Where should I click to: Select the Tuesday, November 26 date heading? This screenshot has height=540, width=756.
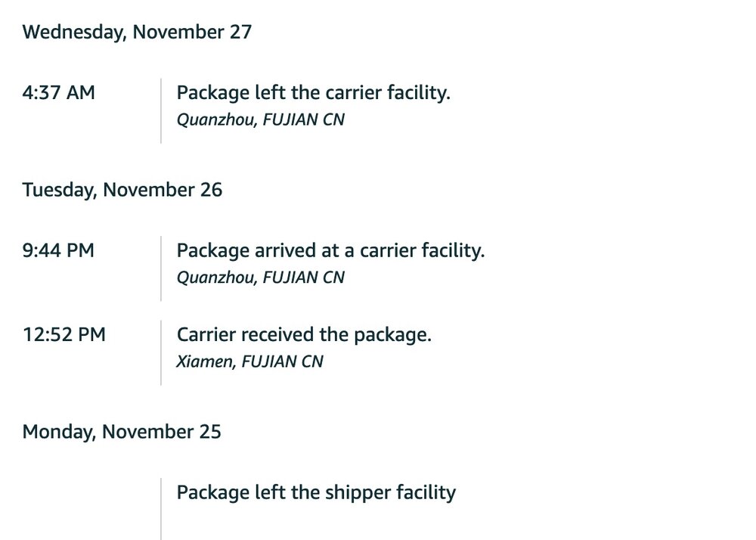click(x=122, y=189)
